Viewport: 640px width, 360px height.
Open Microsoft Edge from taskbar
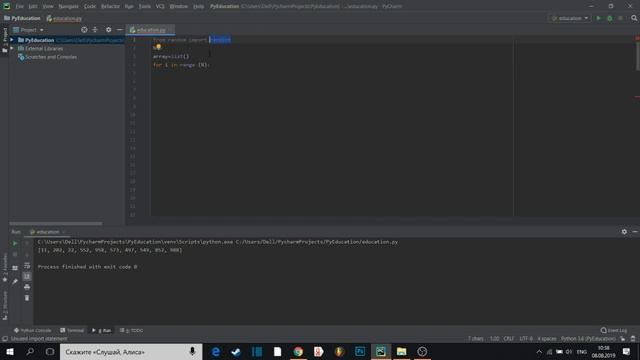(x=216, y=352)
